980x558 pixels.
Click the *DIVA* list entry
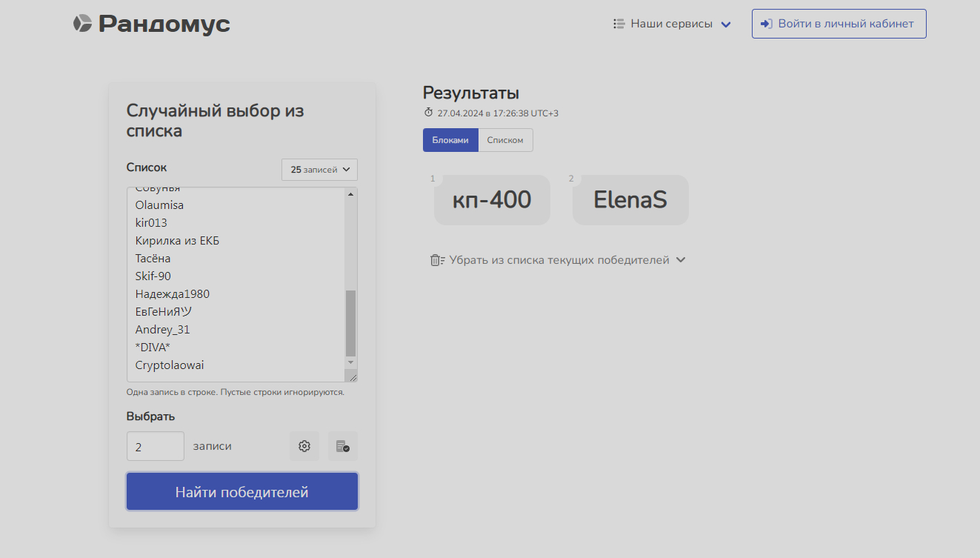tap(152, 347)
